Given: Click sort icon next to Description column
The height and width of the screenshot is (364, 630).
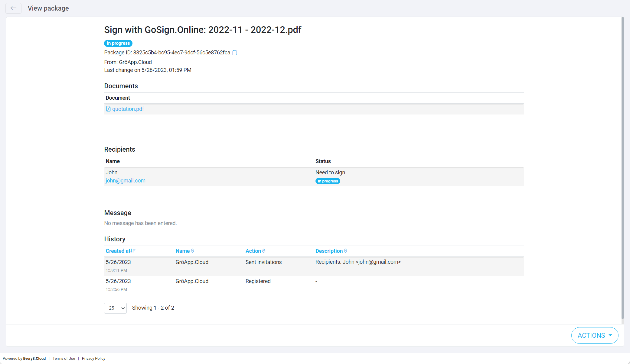Looking at the screenshot, I should (345, 251).
